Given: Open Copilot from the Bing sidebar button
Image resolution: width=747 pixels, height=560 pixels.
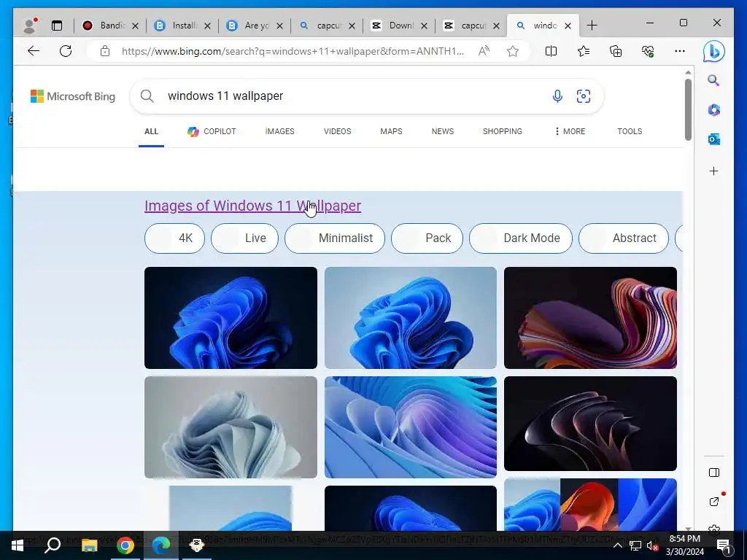Looking at the screenshot, I should (713, 52).
